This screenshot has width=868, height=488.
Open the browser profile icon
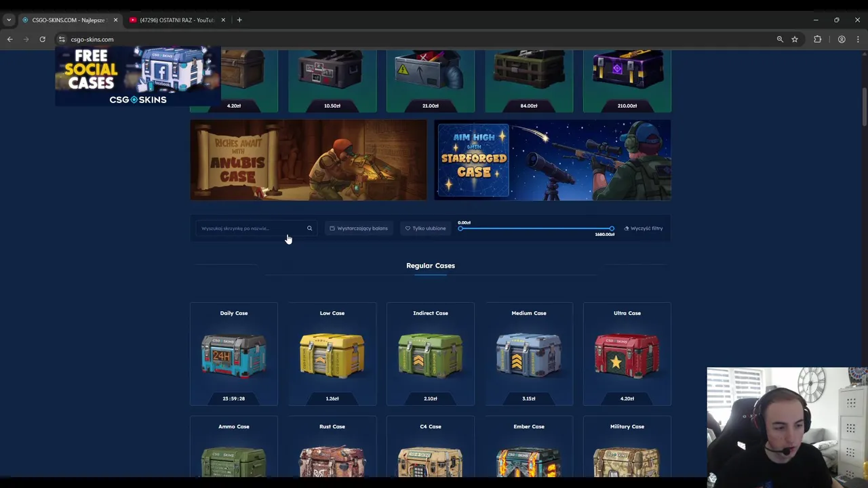click(842, 39)
